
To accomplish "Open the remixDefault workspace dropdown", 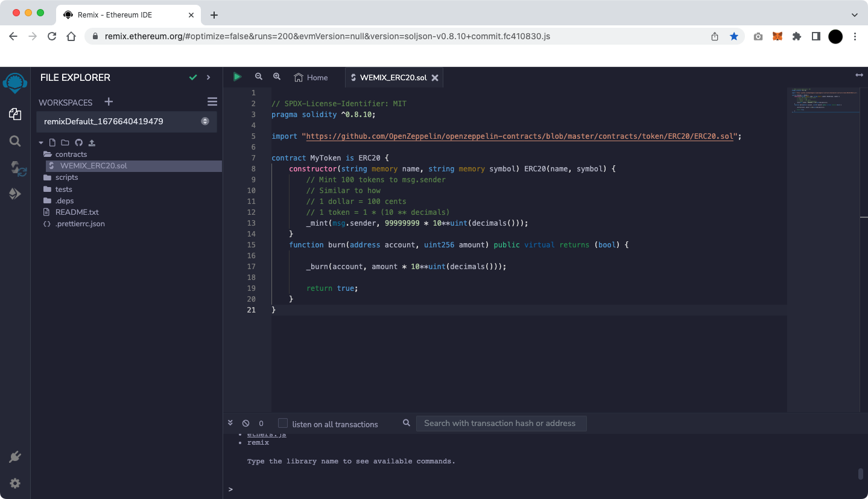I will (x=127, y=121).
